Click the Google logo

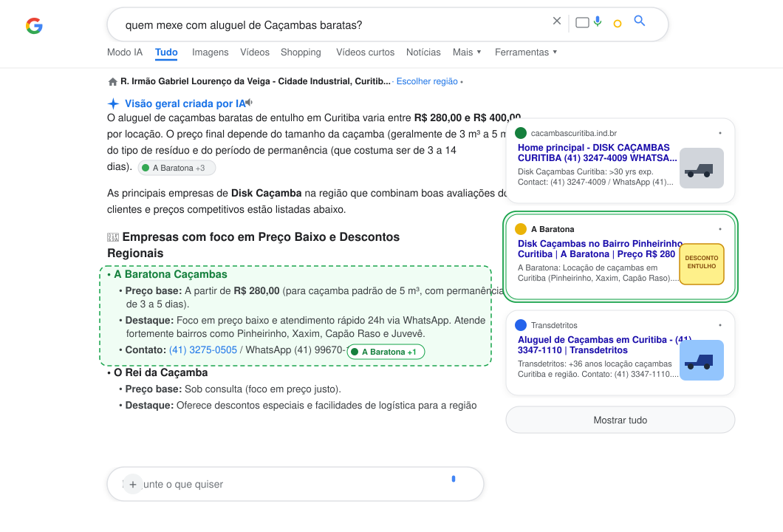pos(34,25)
